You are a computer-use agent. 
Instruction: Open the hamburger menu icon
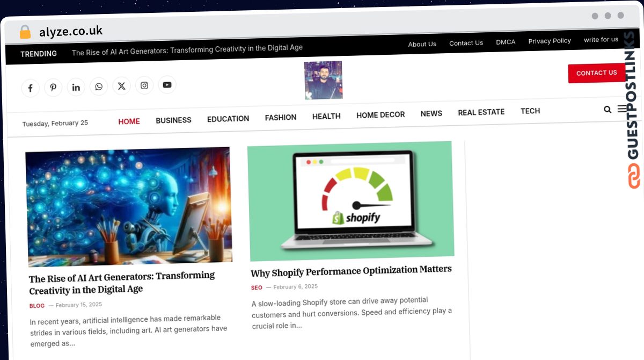coord(622,109)
